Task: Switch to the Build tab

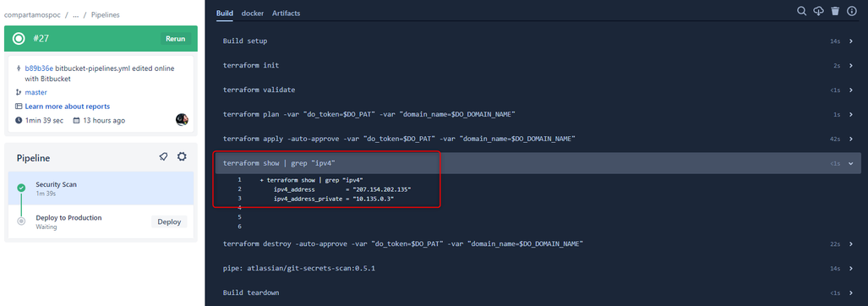Action: click(225, 14)
